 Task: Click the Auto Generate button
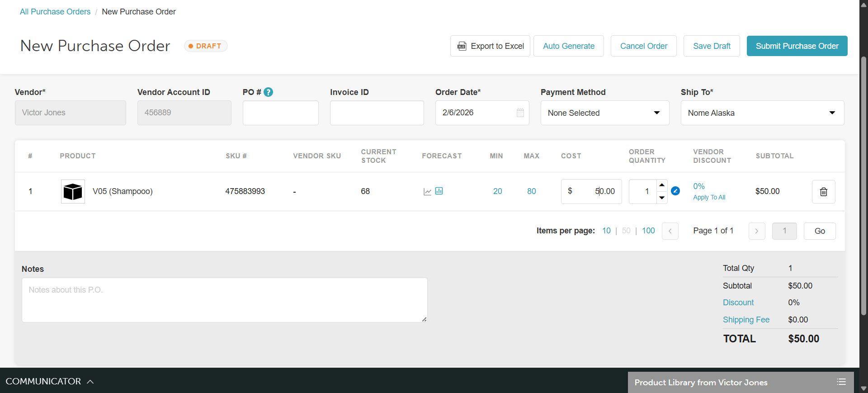[569, 46]
